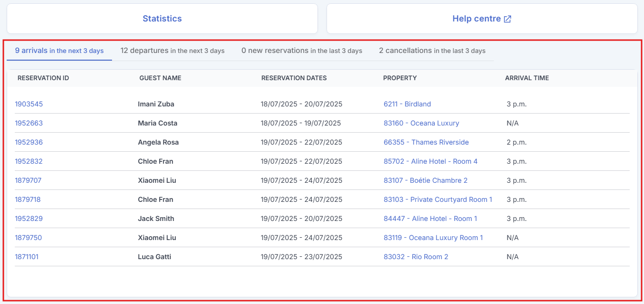
Task: Open reservation 1952832
Action: tap(29, 161)
